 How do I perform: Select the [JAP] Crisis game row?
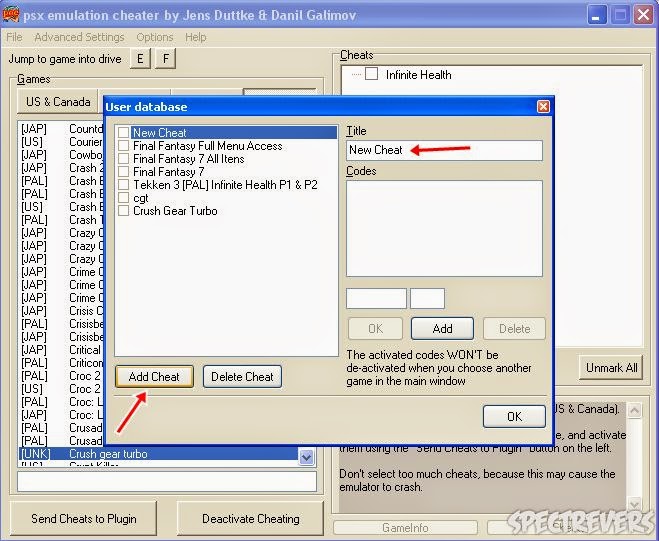click(x=61, y=311)
